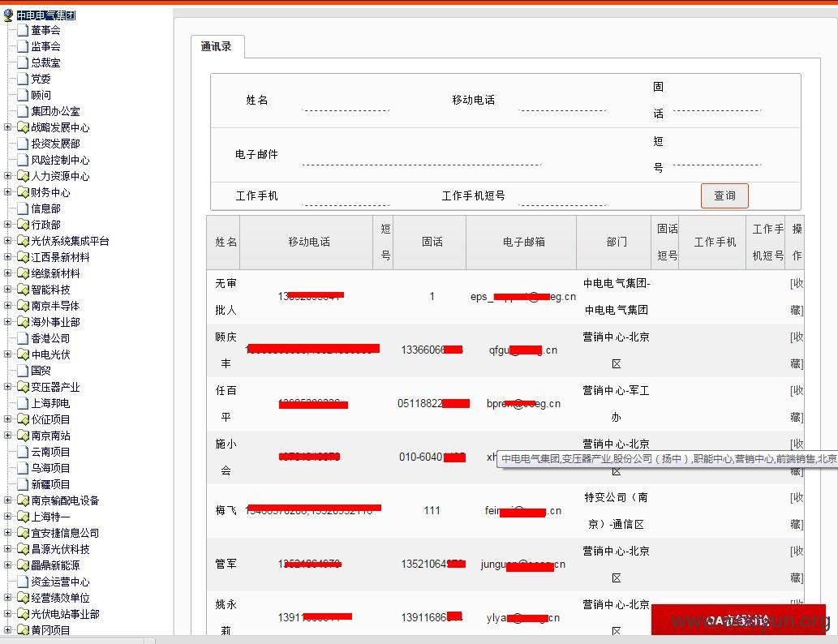Screen dimensions: 838x644
Task: Click the page icon next to 风险控制中心
Action: (23, 160)
